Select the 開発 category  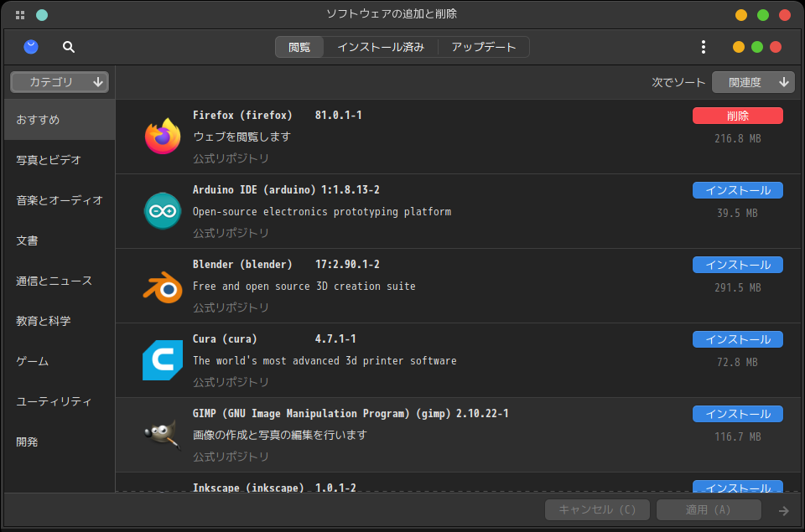[60, 442]
